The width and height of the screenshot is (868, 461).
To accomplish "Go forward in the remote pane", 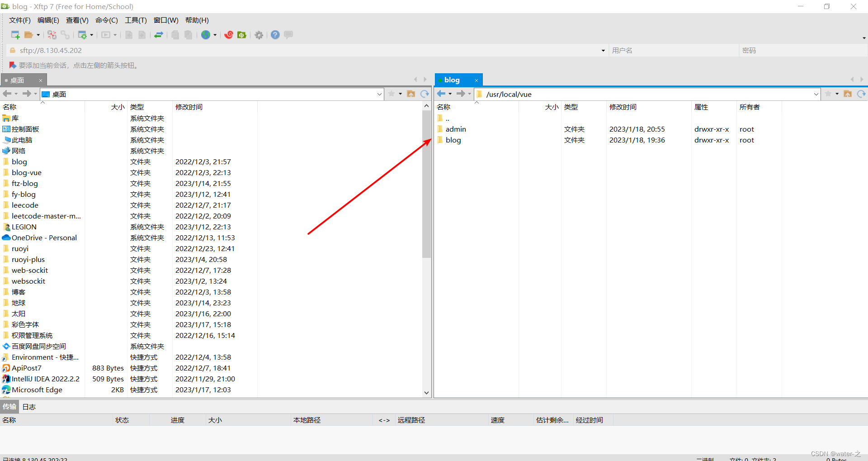I will 461,94.
